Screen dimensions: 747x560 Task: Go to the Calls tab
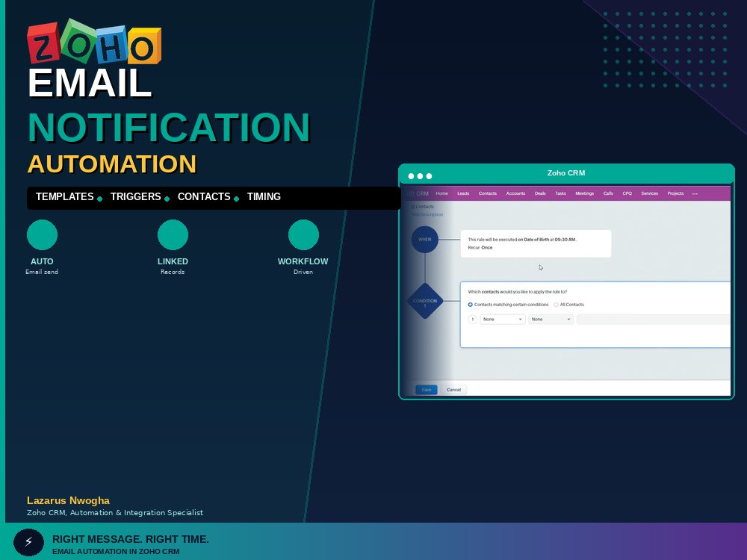point(608,193)
